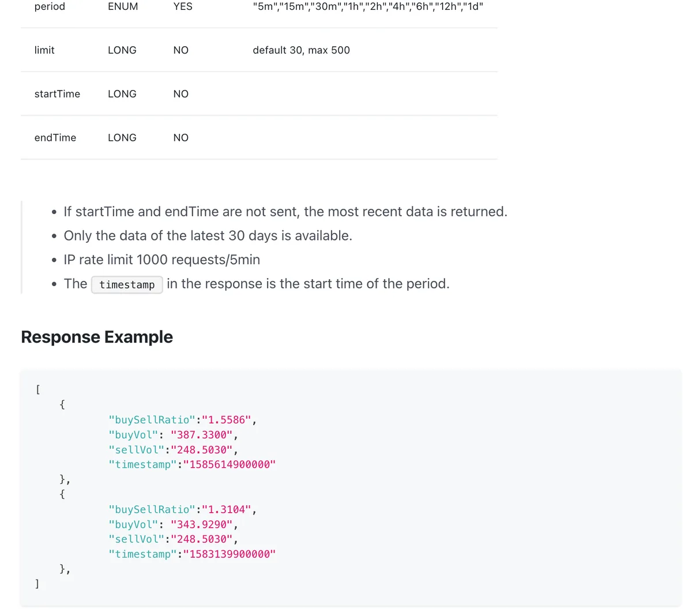This screenshot has height=616, width=692.
Task: Click the IP rate limit bullet text
Action: click(161, 260)
